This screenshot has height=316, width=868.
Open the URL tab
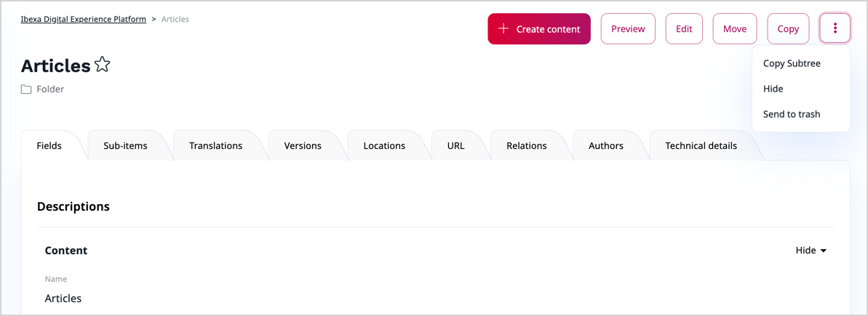456,146
